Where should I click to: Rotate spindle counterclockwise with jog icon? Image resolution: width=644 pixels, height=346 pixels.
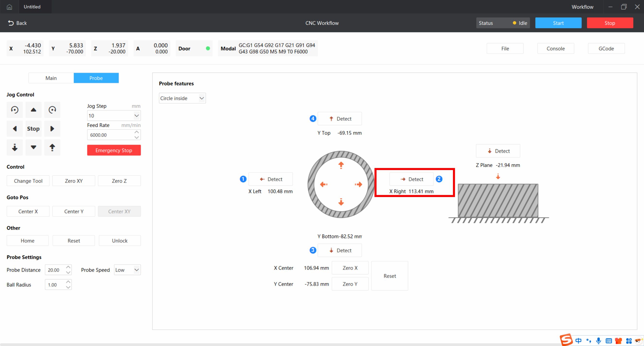coord(14,110)
